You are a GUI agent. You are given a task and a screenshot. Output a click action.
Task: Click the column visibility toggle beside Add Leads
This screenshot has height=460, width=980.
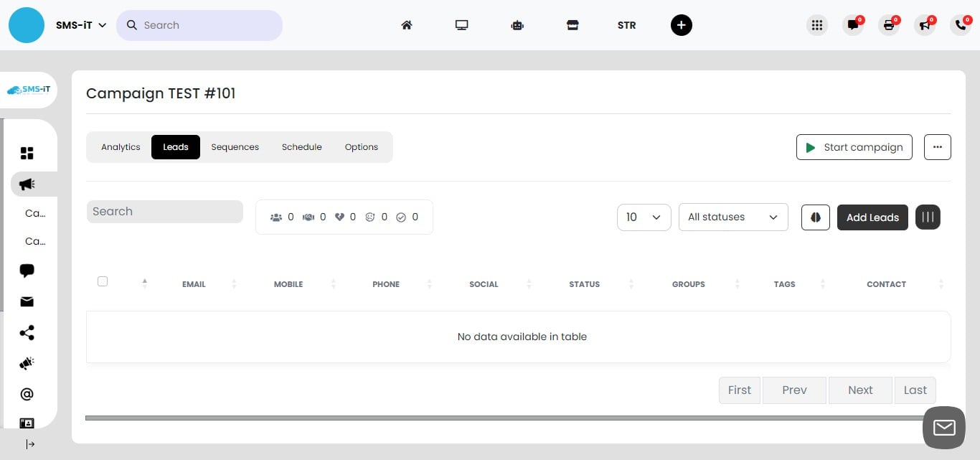click(928, 217)
